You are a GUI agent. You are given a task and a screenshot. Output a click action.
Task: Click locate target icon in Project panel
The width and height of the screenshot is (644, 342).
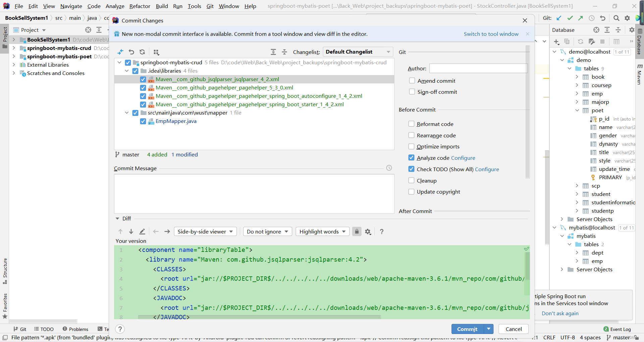tap(88, 30)
